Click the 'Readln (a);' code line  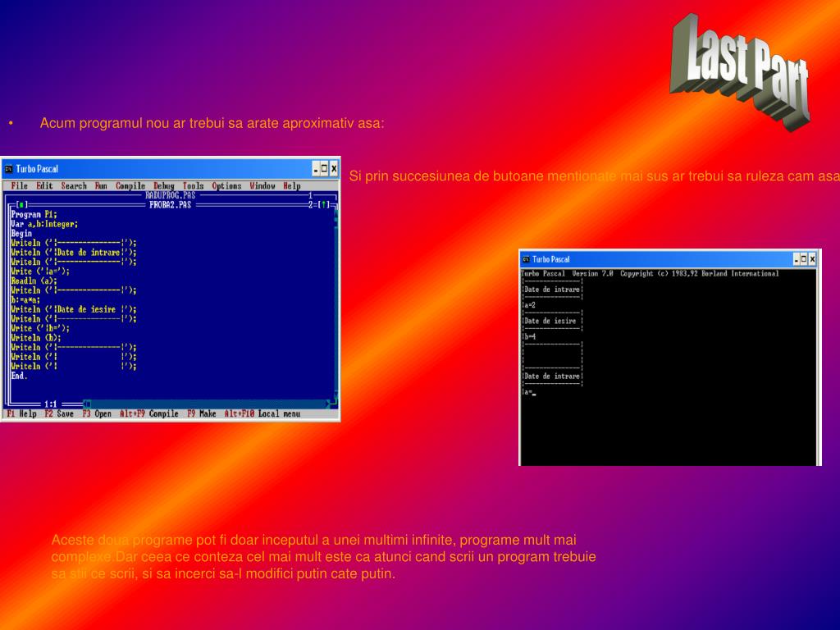click(x=34, y=281)
